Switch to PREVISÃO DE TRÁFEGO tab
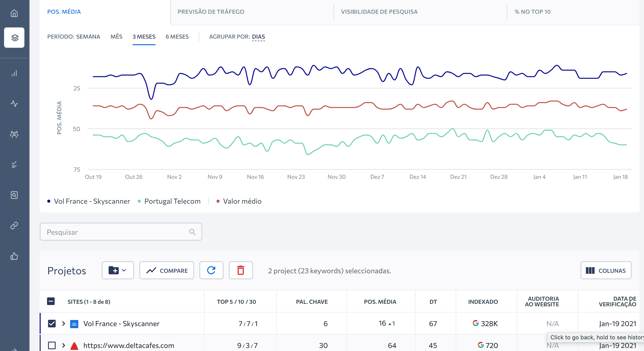This screenshot has height=351, width=644. pyautogui.click(x=211, y=12)
